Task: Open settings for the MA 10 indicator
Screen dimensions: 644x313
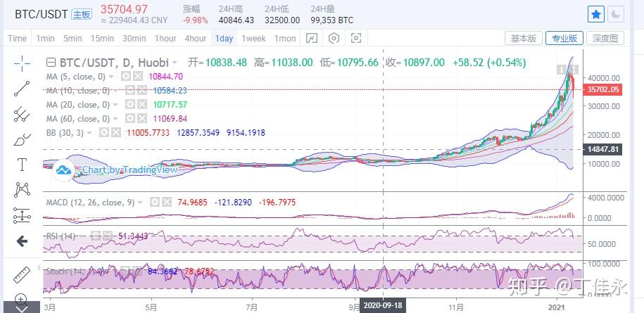Action: [130, 90]
